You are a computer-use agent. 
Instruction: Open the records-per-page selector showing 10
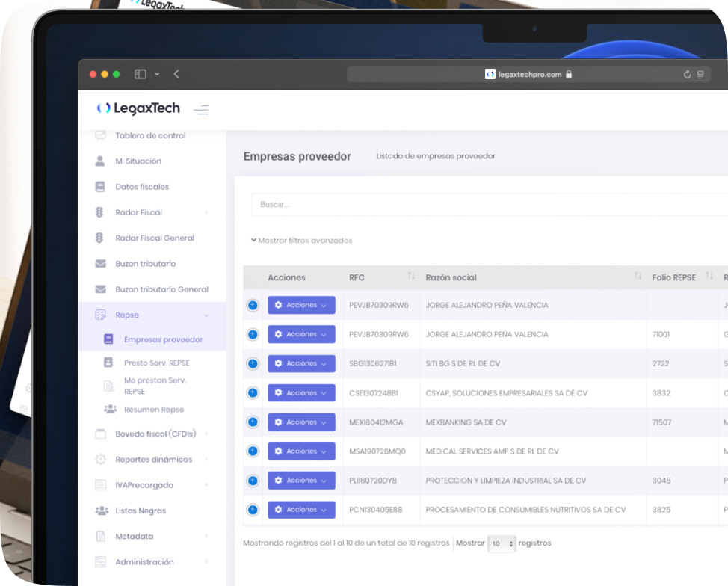502,543
